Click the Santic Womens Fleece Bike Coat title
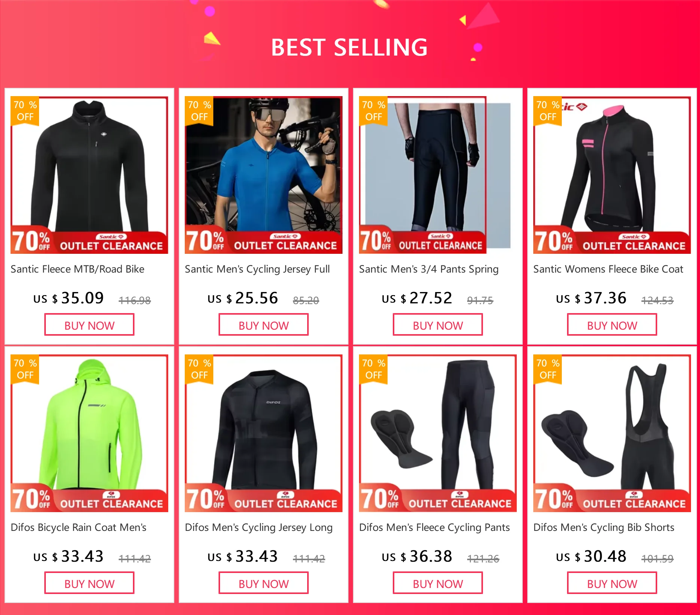This screenshot has width=700, height=615. tap(608, 269)
